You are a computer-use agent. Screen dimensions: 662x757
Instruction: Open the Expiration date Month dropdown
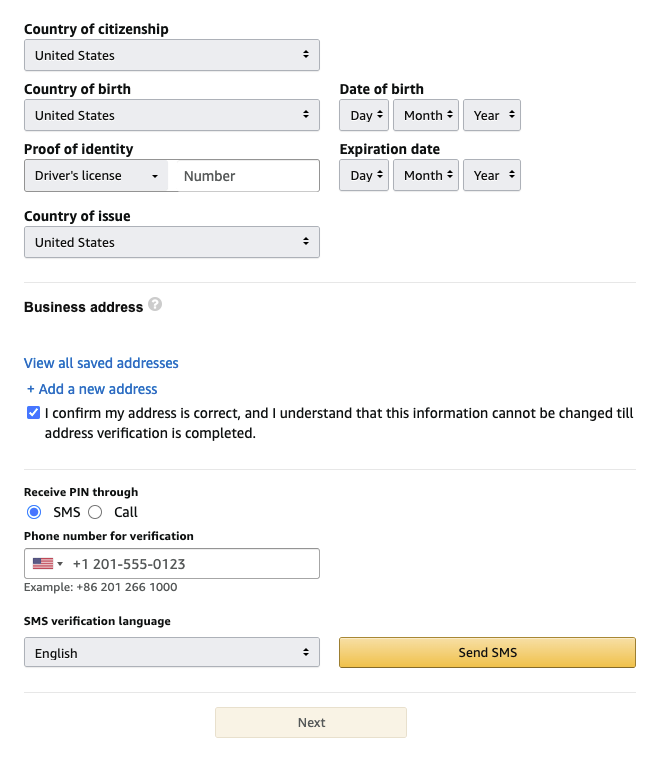[x=426, y=175]
